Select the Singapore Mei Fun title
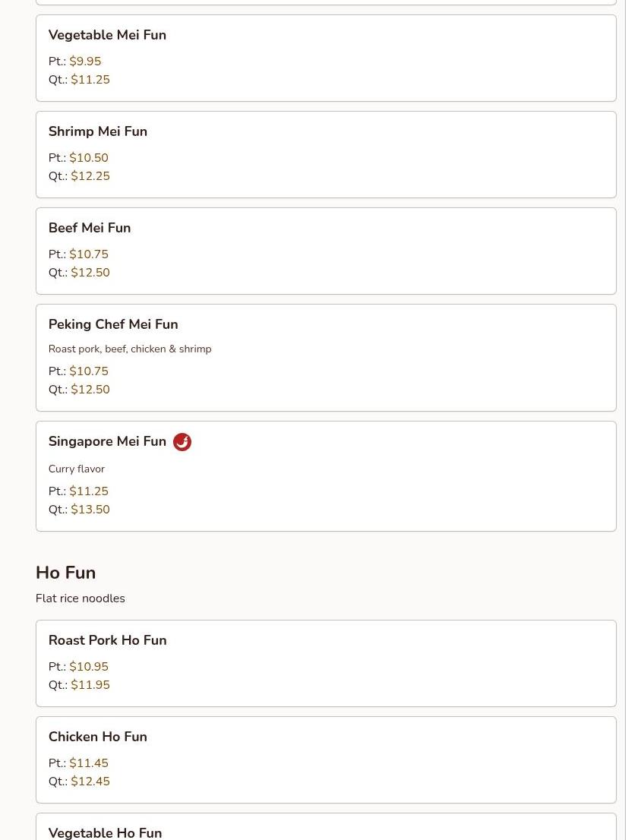The width and height of the screenshot is (641, 840). [107, 442]
